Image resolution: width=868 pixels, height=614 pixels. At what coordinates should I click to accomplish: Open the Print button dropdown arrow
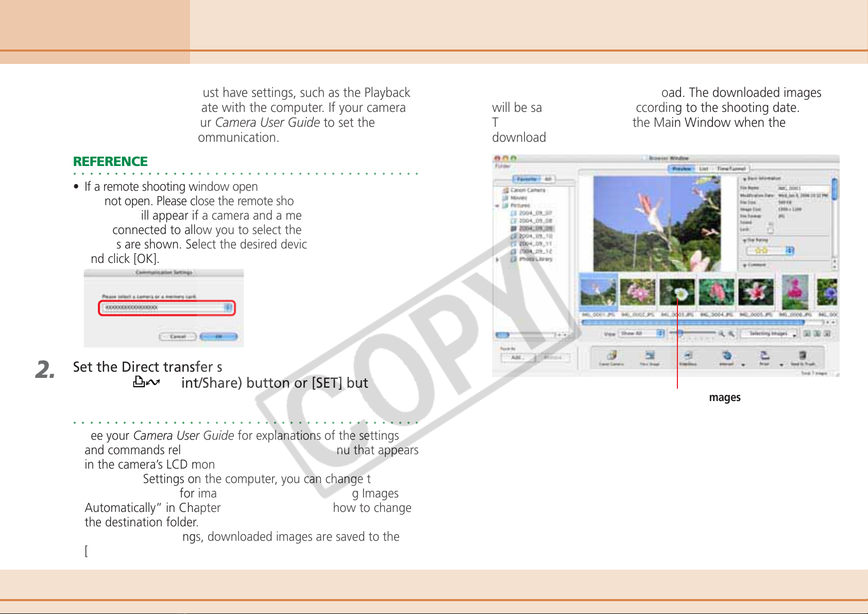pos(781,364)
